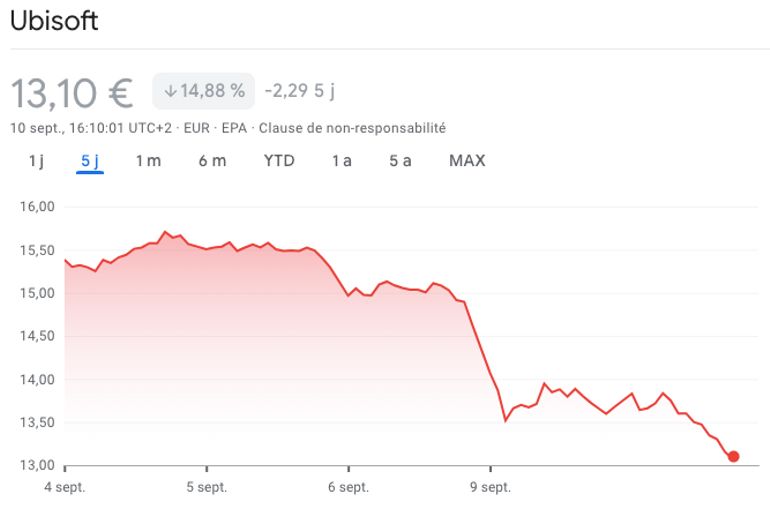Viewport: 770px width, 508px height.
Task: Click the 13,10 € stock price
Action: coord(72,93)
